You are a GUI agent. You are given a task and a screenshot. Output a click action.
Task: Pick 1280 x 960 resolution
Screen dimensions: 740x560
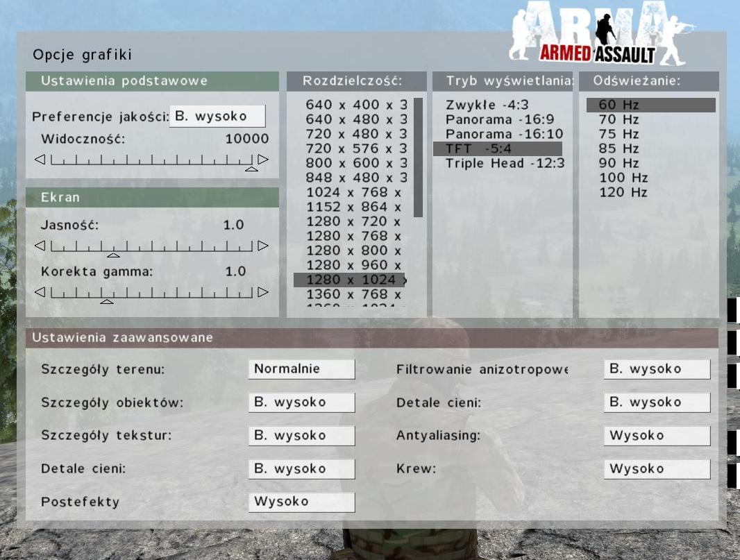(353, 265)
